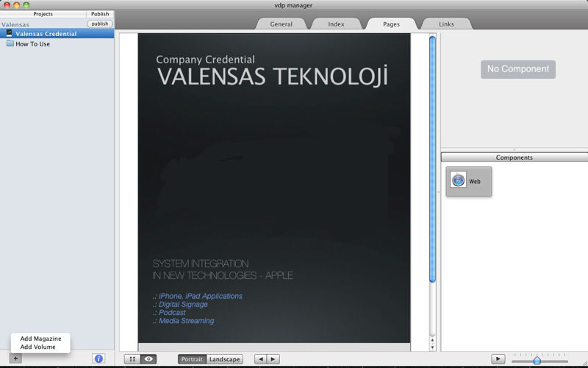This screenshot has height=368, width=588.
Task: Click the scrollbar down arrow
Action: pyautogui.click(x=432, y=347)
